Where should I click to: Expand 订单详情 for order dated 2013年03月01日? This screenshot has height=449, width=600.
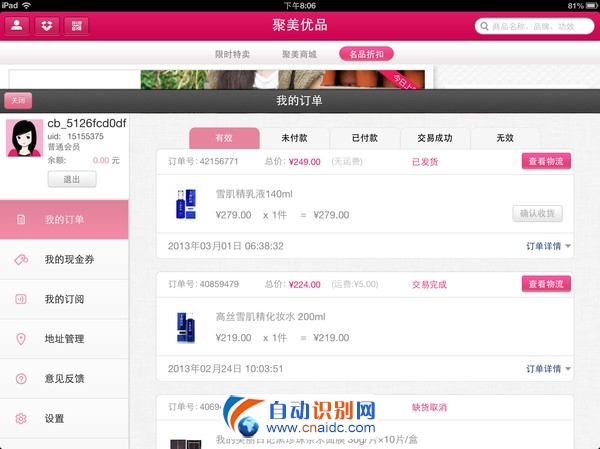pos(548,246)
